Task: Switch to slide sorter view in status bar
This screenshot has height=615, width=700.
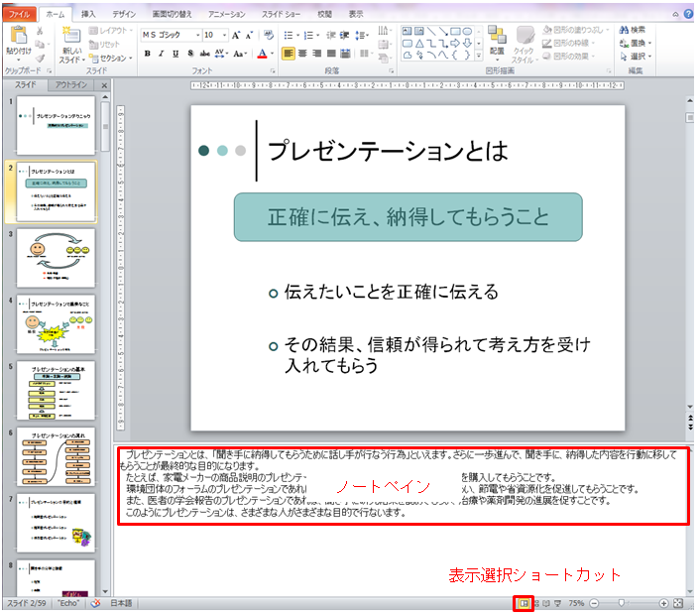Action: [x=538, y=603]
